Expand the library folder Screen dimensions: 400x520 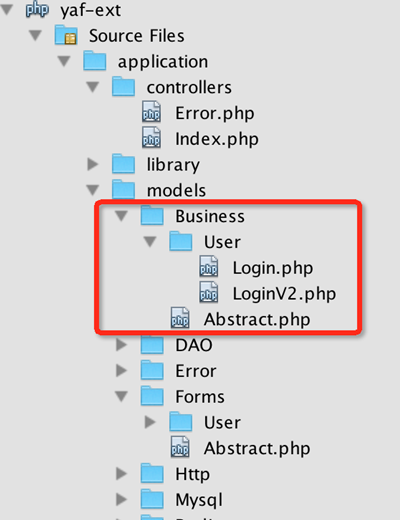tap(93, 164)
